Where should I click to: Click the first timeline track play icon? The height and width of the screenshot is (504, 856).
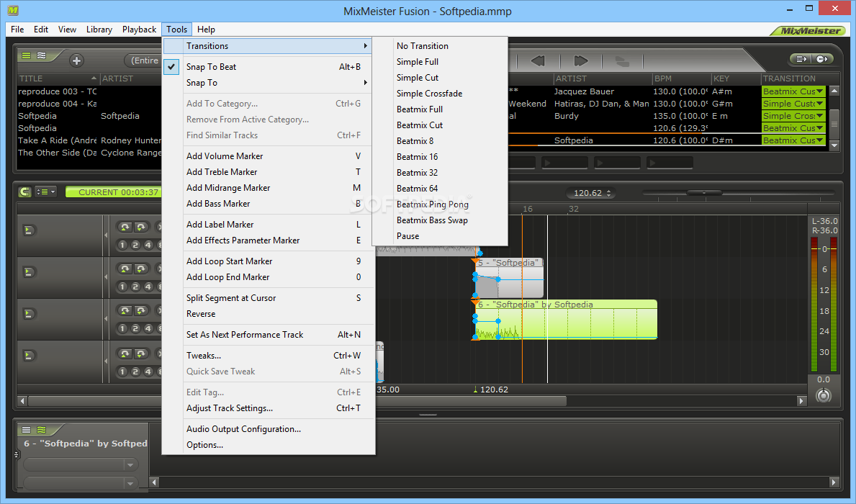[x=29, y=230]
